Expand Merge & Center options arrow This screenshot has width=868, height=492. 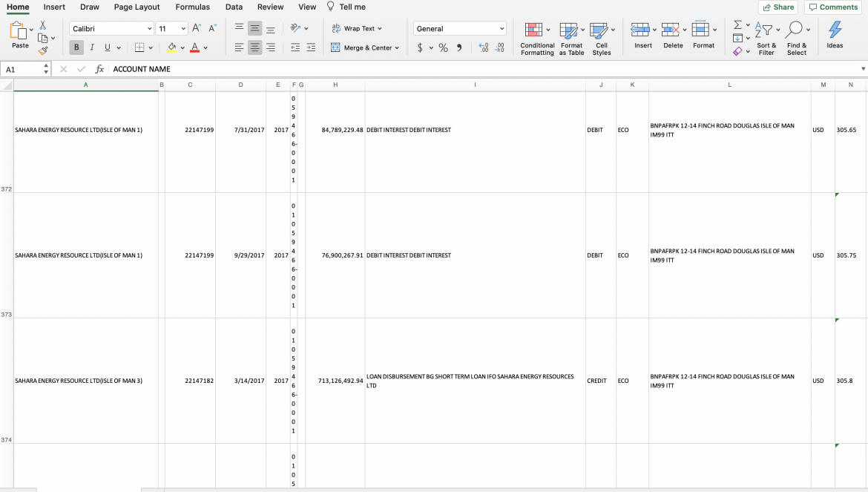click(397, 48)
